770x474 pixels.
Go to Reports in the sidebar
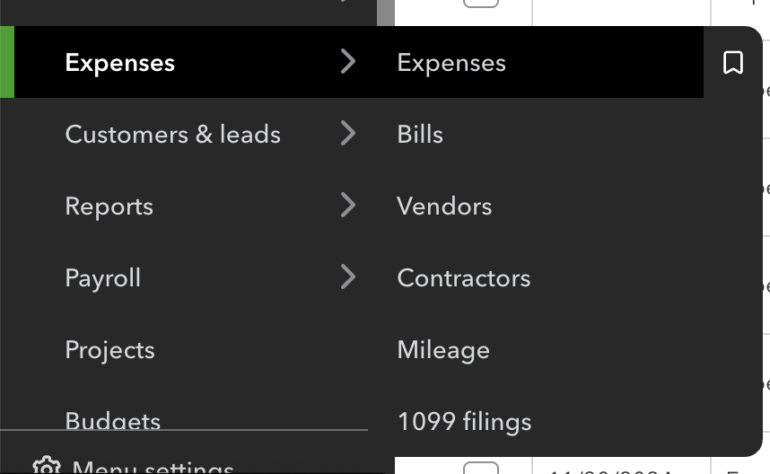click(x=109, y=206)
